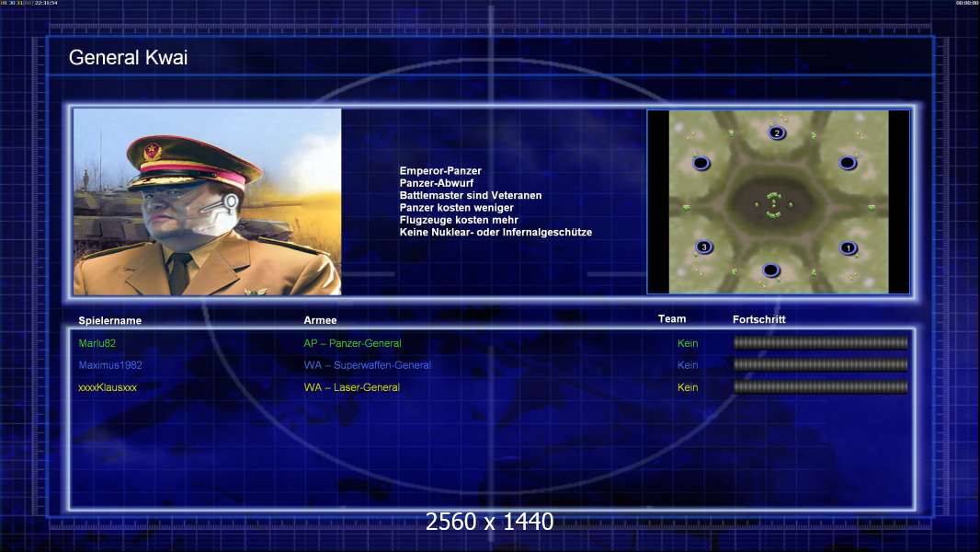The width and height of the screenshot is (980, 552).
Task: Click the Spielername column header
Action: click(110, 321)
